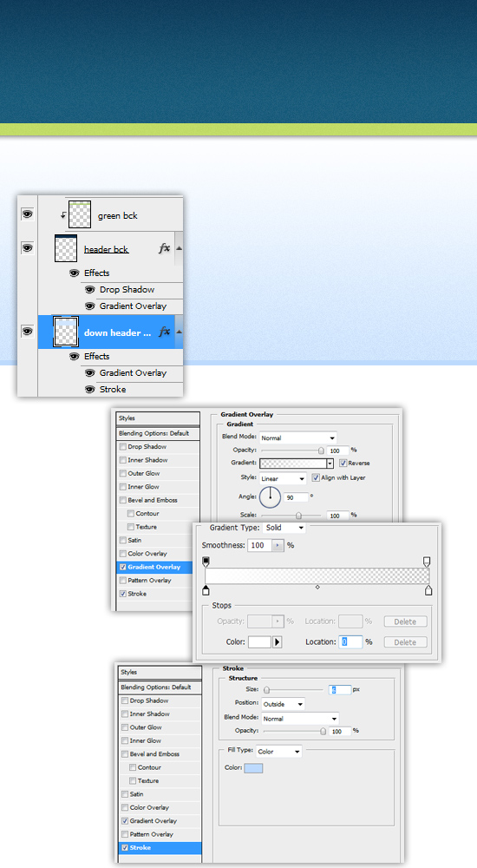
Task: Uncheck the highlighted Gradient Overlay style checkbox
Action: [123, 567]
